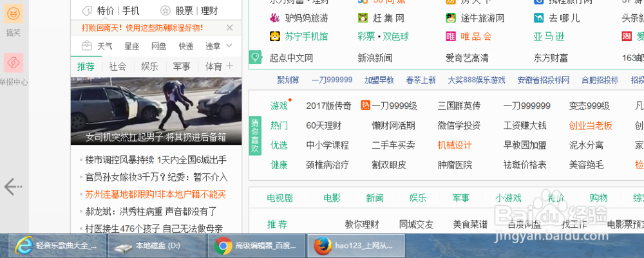Open 2017版传奇 link
The width and height of the screenshot is (644, 258).
point(329,106)
